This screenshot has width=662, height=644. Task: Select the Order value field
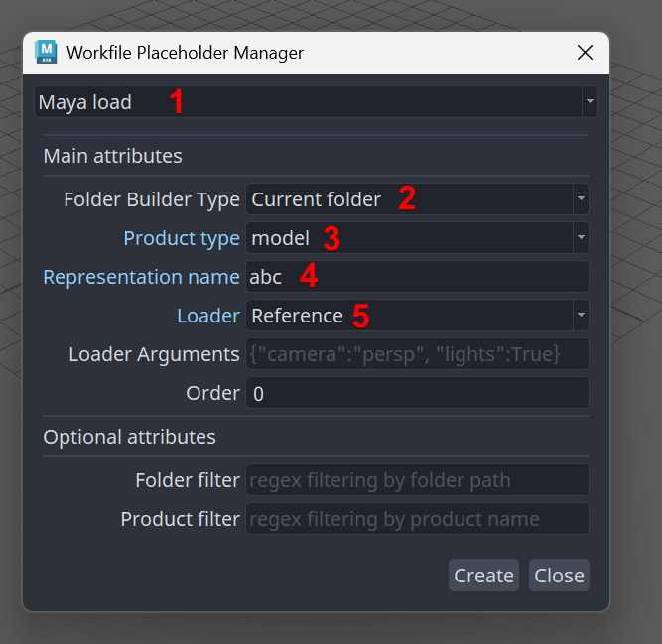[417, 393]
